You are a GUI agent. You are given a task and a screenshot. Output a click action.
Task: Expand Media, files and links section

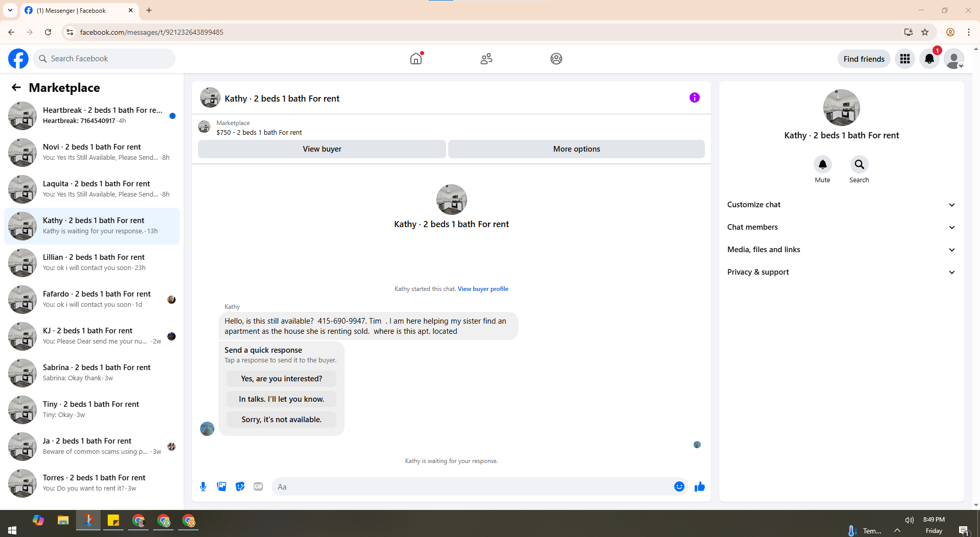click(x=841, y=250)
